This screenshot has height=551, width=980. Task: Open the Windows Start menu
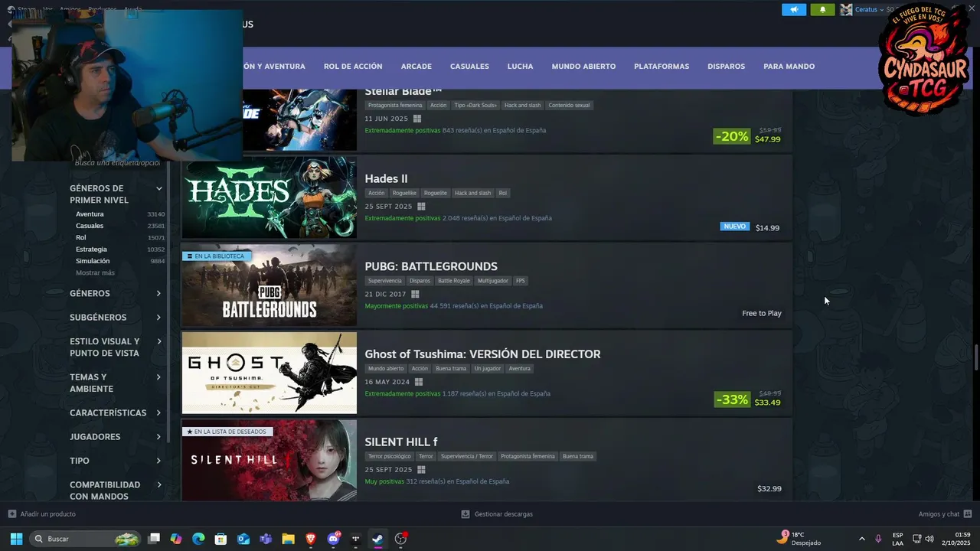point(16,539)
